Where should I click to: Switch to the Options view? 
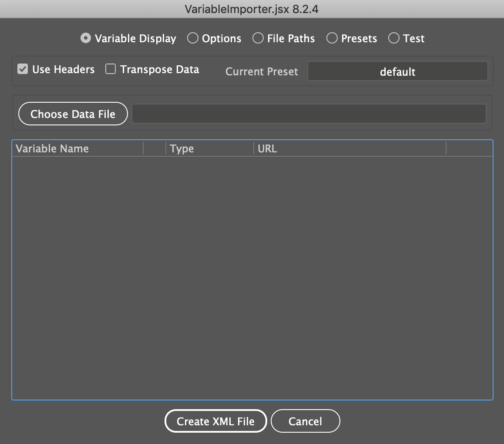(x=193, y=38)
